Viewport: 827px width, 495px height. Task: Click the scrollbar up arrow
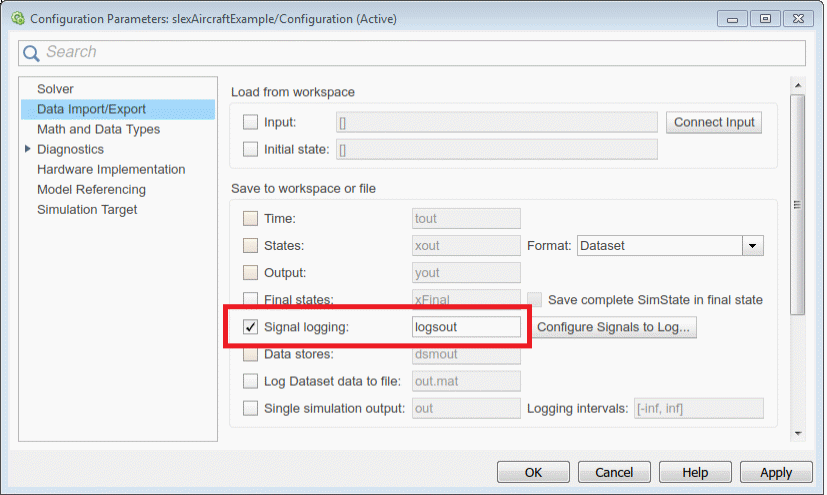click(798, 85)
